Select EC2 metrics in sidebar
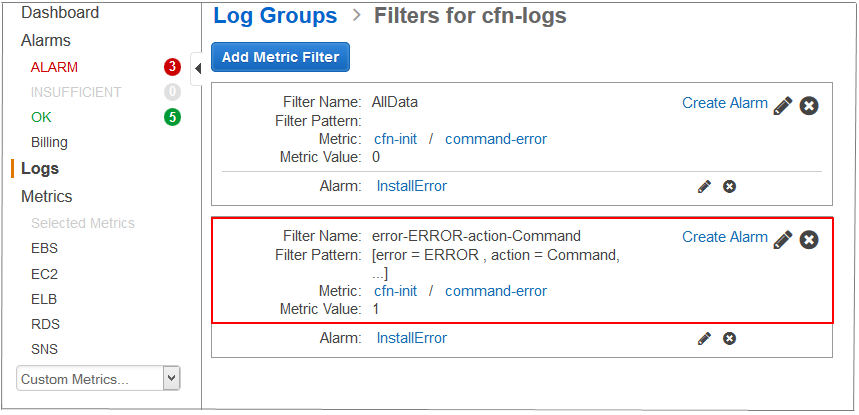 pos(44,273)
